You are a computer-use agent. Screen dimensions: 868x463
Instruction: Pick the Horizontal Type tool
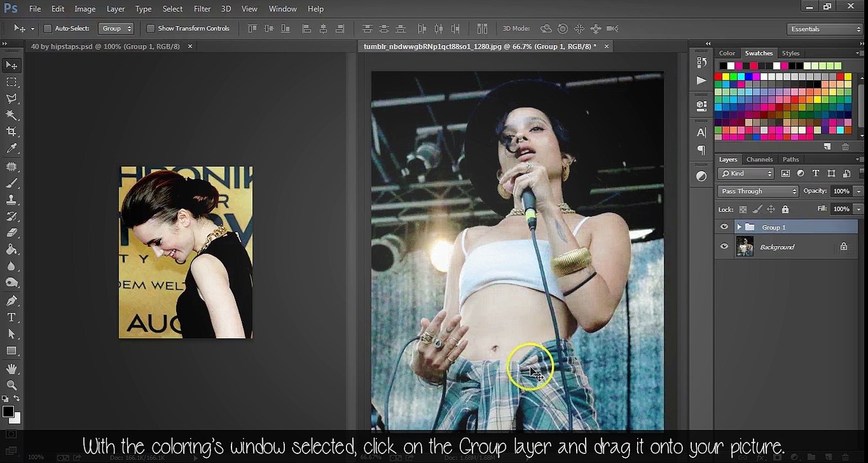[x=12, y=318]
